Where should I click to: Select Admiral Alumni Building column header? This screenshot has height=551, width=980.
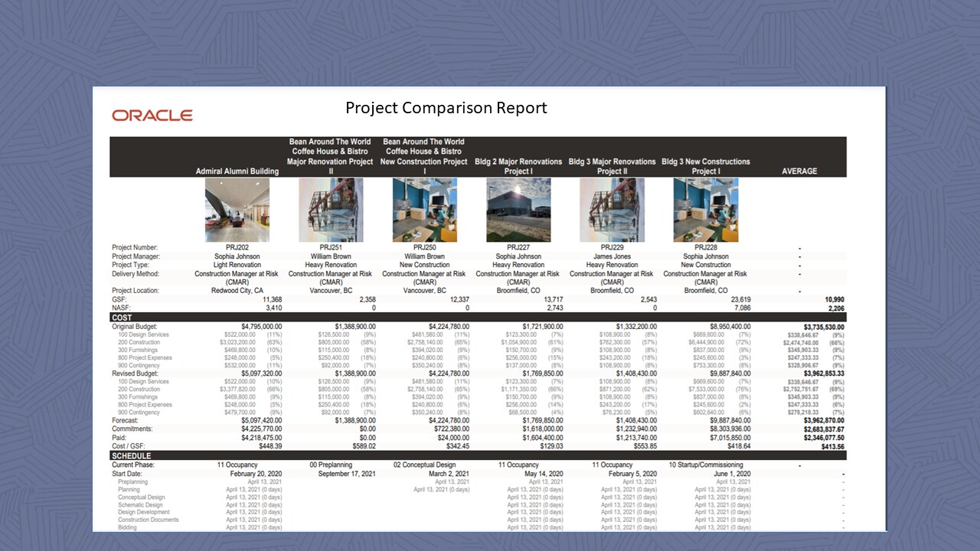tap(237, 171)
